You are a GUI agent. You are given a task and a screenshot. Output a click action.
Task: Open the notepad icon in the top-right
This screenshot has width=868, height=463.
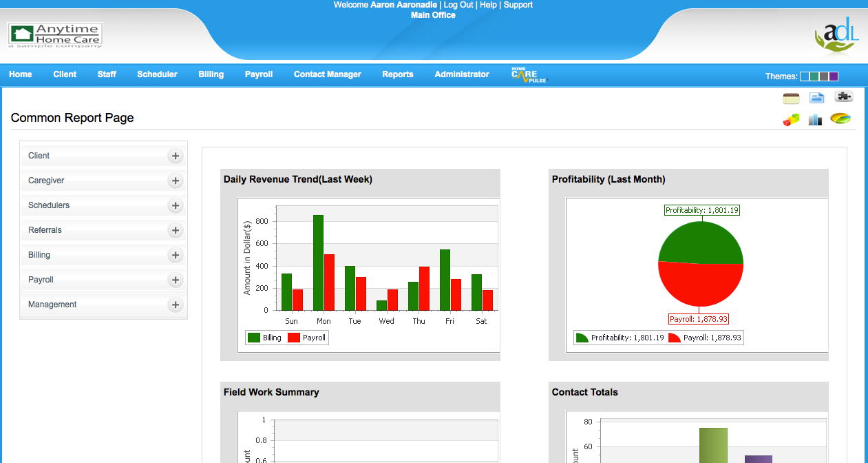791,99
